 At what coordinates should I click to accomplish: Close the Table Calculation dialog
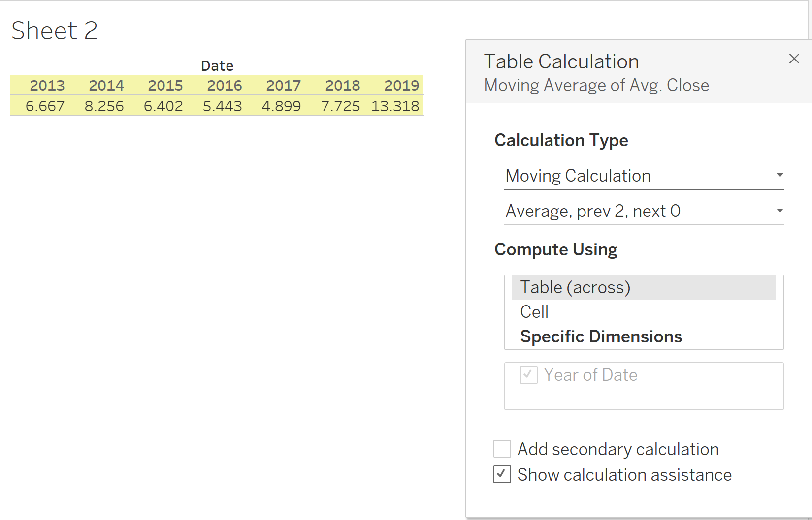pyautogui.click(x=794, y=59)
